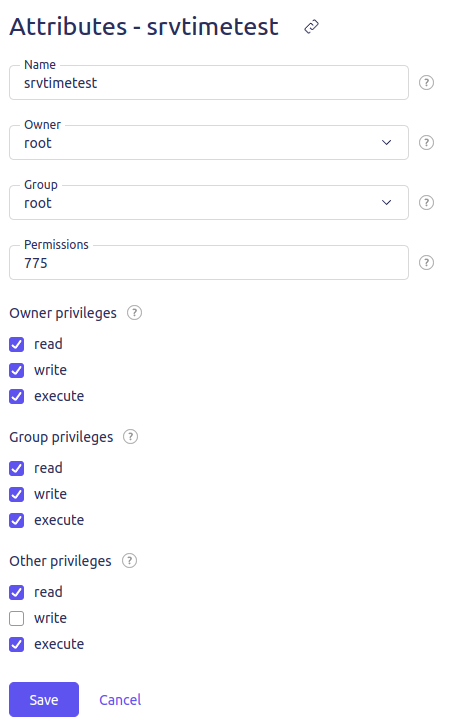Image resolution: width=463 pixels, height=727 pixels.
Task: Expand the Group dropdown chevron
Action: (386, 203)
